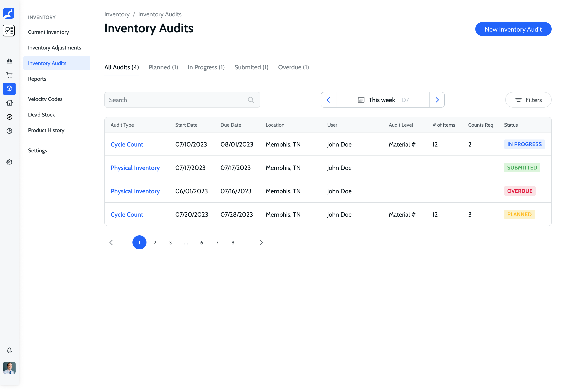Switch to the In Progress (1) tab
Image resolution: width=561 pixels, height=392 pixels.
pos(206,67)
